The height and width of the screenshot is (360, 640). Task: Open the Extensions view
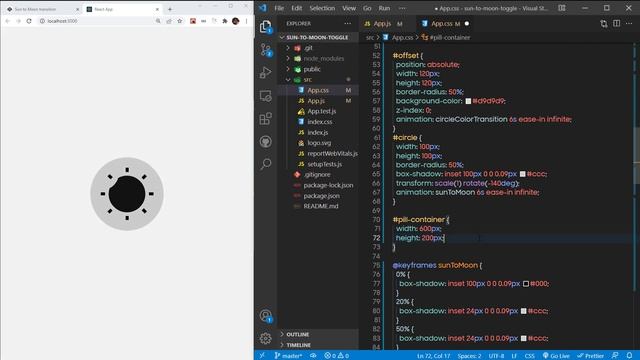(x=266, y=119)
